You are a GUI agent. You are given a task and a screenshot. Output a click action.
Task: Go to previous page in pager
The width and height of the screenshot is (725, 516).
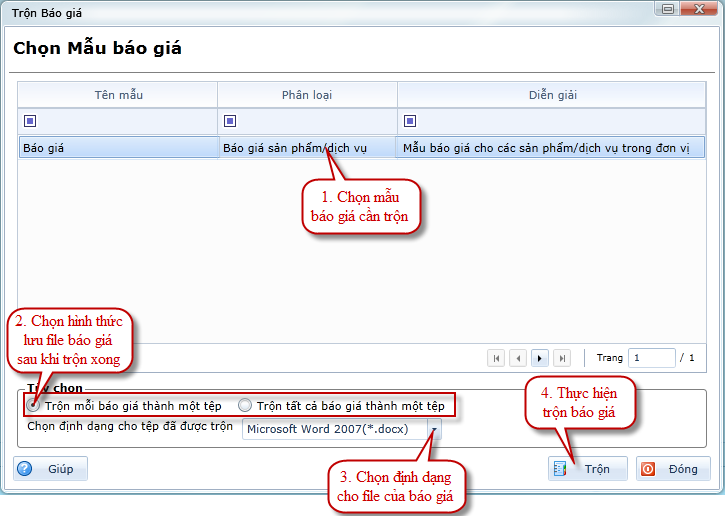(518, 358)
